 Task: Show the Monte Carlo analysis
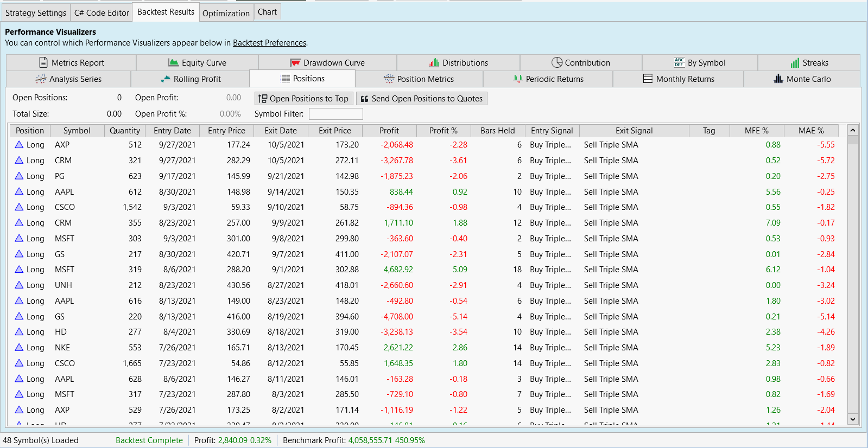tap(802, 79)
